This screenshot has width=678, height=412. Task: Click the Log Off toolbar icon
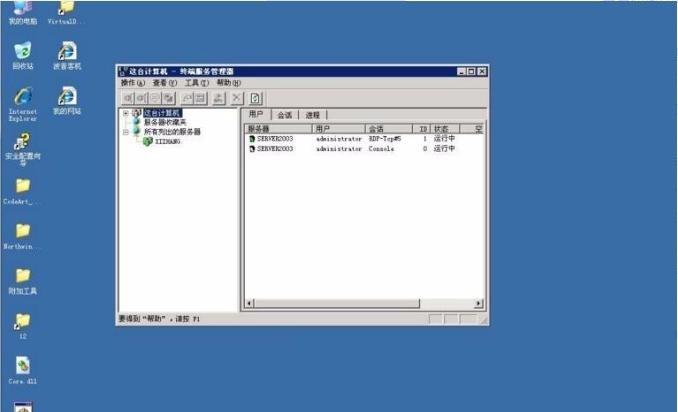click(x=219, y=99)
